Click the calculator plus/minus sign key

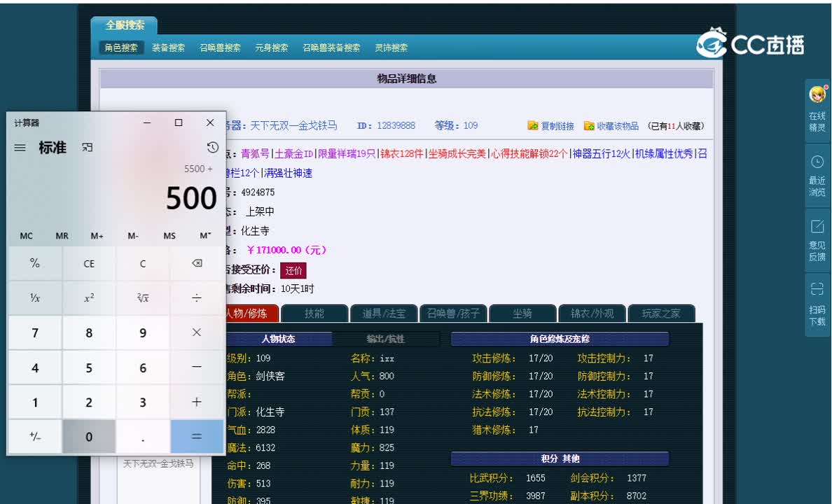(35, 437)
